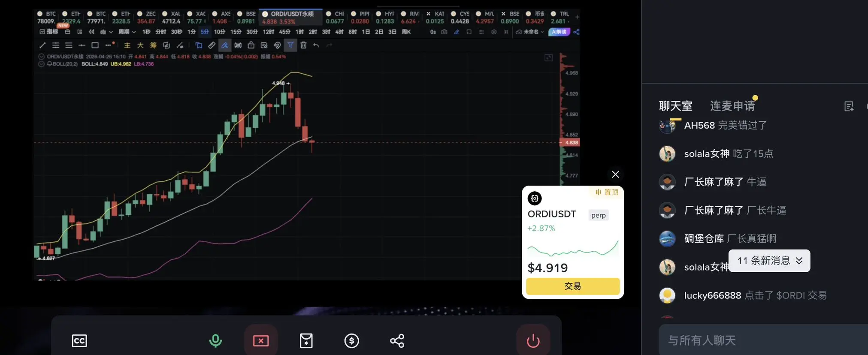The height and width of the screenshot is (355, 868).
Task: Click the fullscreen toggle icon on chart
Action: point(548,57)
